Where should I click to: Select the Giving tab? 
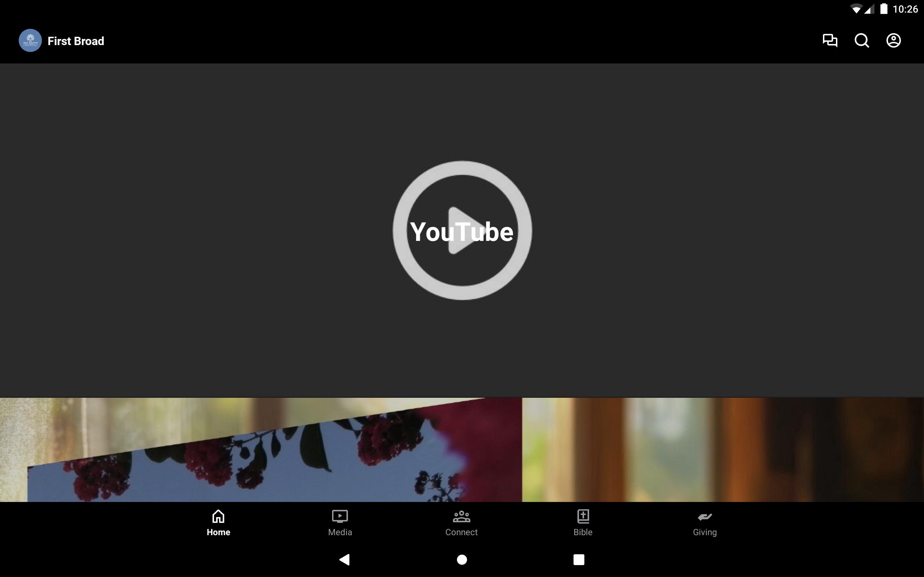[x=705, y=523]
